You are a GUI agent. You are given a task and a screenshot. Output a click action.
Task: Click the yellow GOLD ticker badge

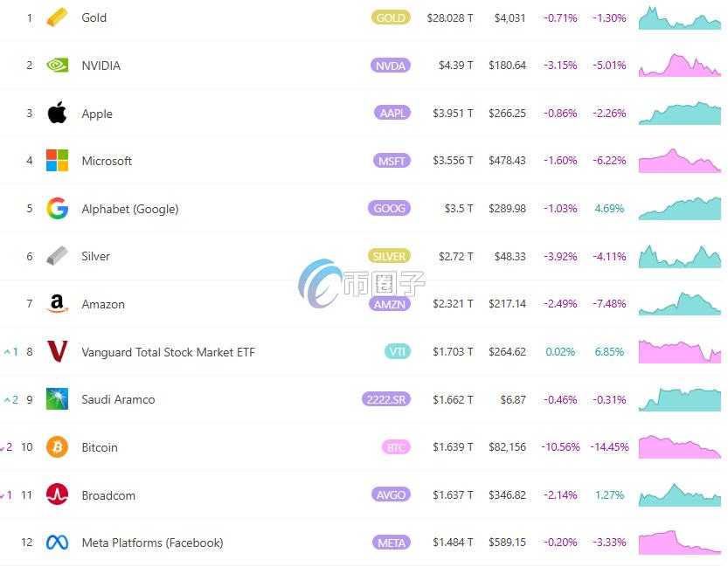(391, 17)
